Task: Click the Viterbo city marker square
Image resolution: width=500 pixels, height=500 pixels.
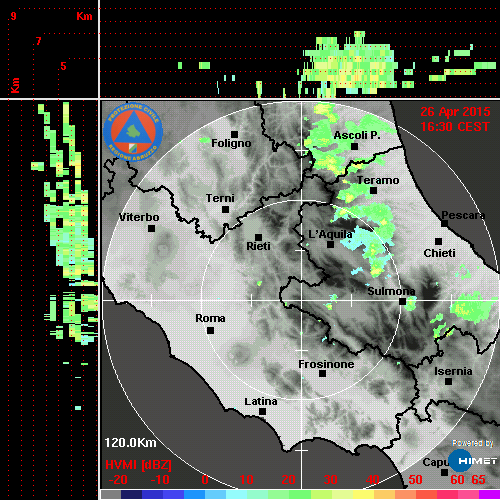Action: pos(151,229)
